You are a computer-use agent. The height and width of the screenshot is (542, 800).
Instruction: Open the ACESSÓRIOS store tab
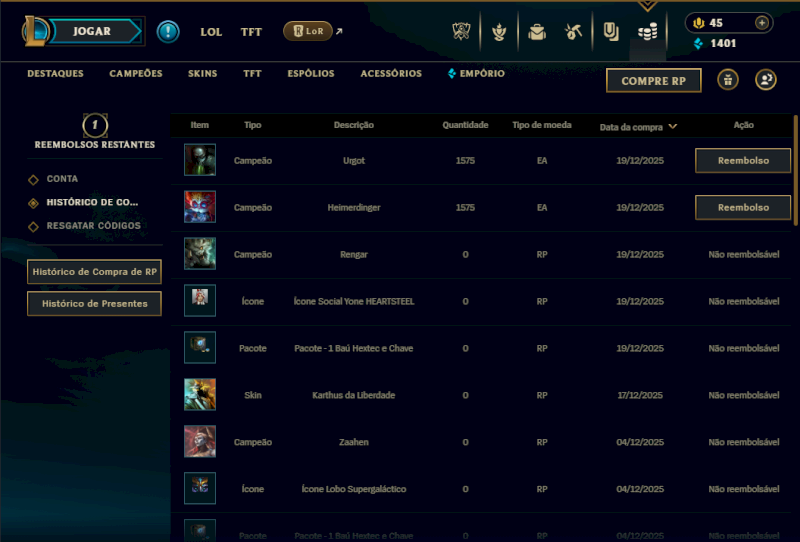pos(391,73)
